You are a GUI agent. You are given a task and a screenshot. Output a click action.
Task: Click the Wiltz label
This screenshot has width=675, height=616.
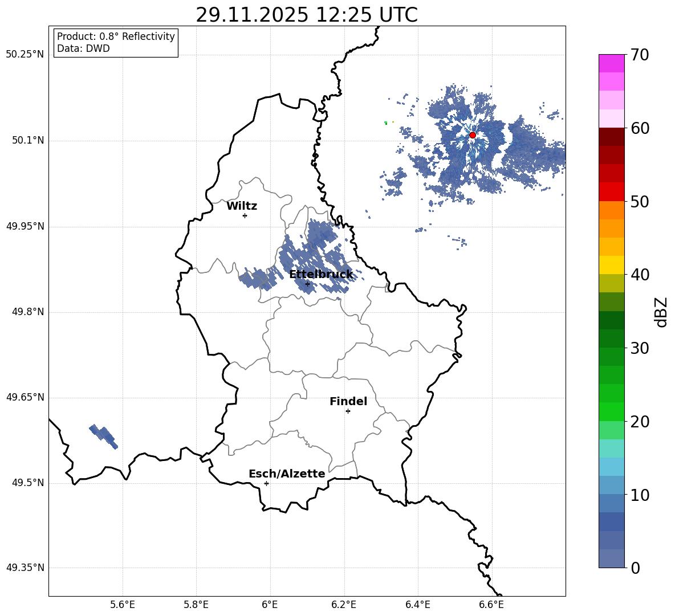(242, 206)
